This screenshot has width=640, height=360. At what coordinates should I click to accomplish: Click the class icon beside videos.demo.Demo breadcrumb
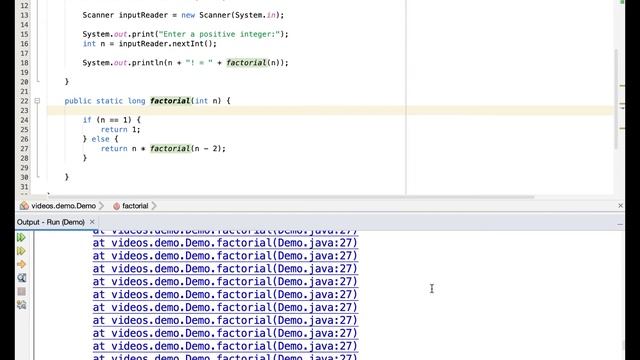click(24, 206)
